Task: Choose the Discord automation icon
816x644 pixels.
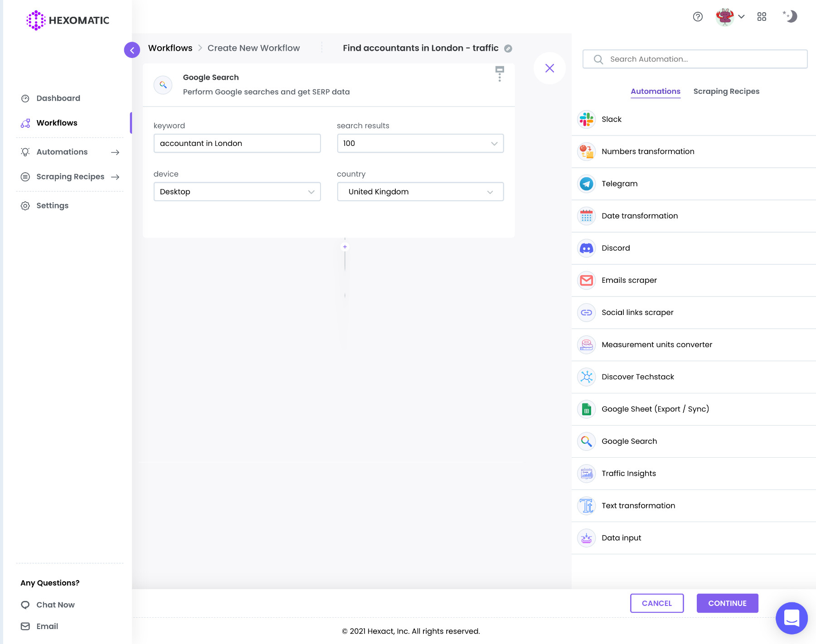Action: point(587,248)
